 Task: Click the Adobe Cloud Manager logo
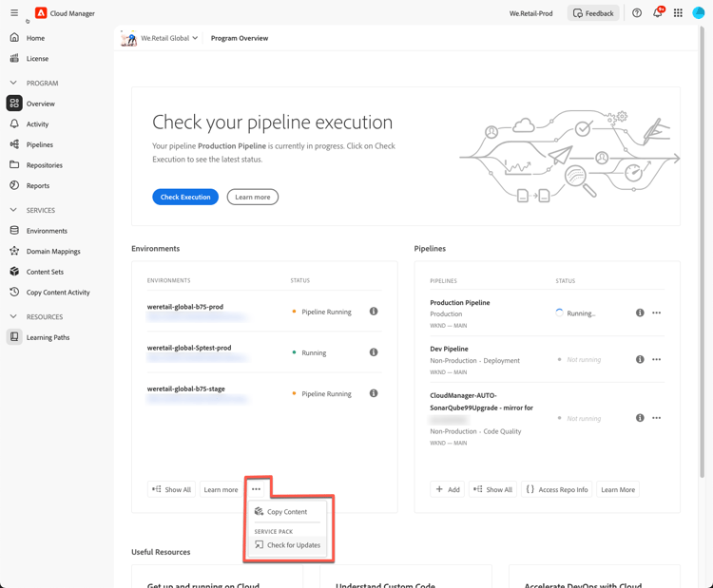click(41, 13)
